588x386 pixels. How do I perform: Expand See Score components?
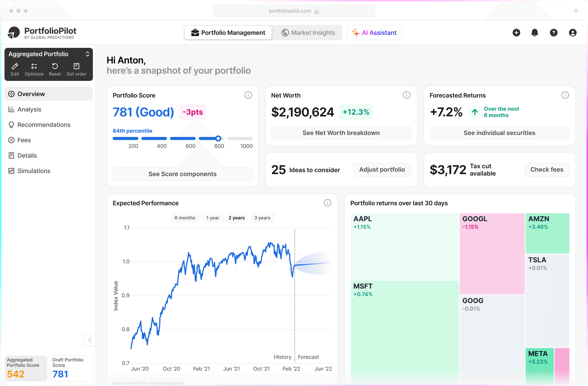tap(183, 174)
